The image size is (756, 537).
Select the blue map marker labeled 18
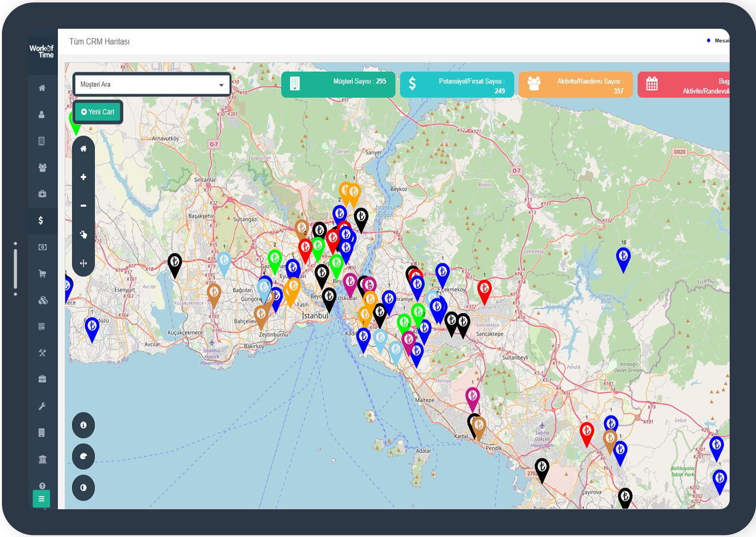coord(623,259)
